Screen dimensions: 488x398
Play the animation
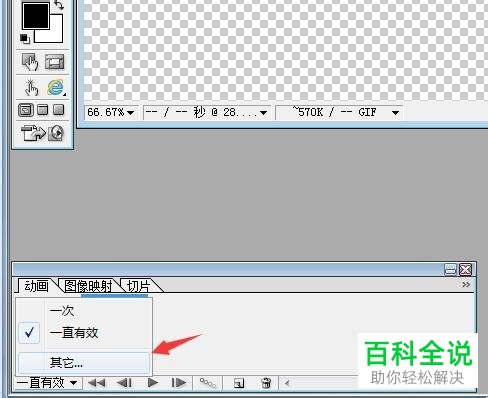point(153,383)
